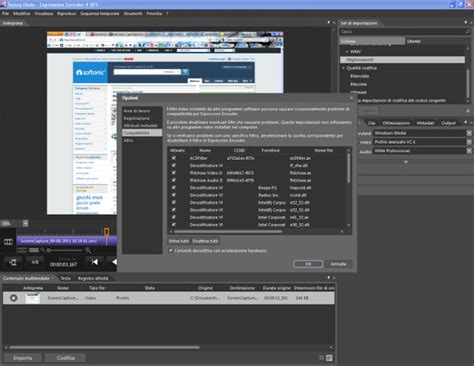
Task: Switch media list to small grid view icon
Action: (x=321, y=358)
